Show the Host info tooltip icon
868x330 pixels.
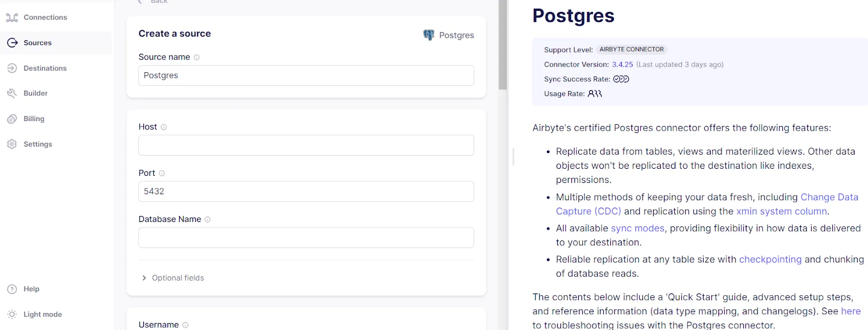click(x=163, y=127)
